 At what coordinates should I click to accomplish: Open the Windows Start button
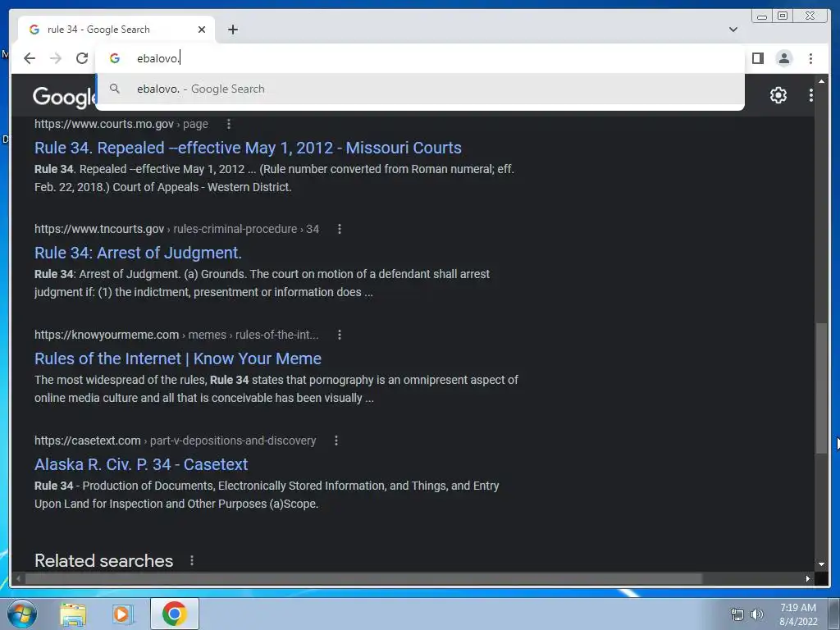pyautogui.click(x=21, y=614)
